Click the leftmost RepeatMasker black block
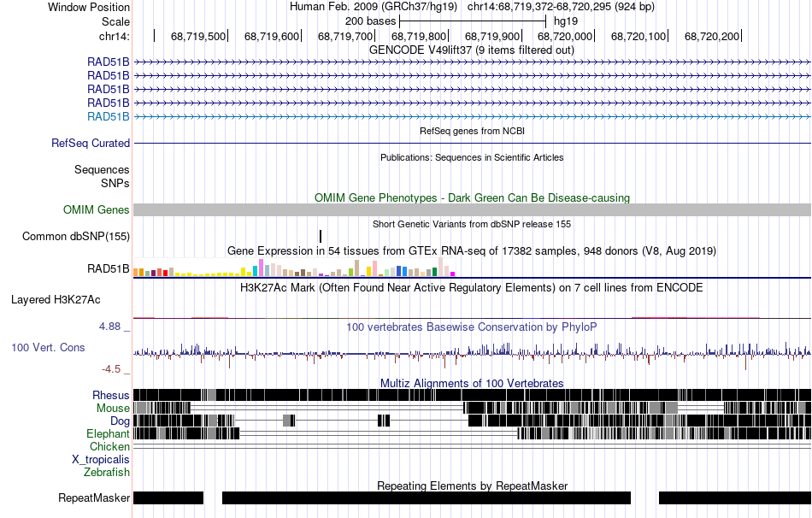 (168, 497)
